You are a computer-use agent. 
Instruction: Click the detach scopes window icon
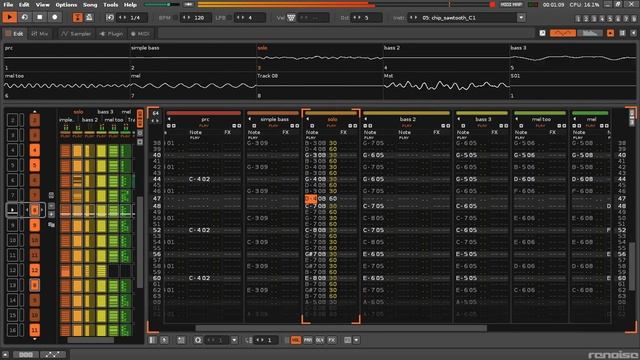click(542, 33)
